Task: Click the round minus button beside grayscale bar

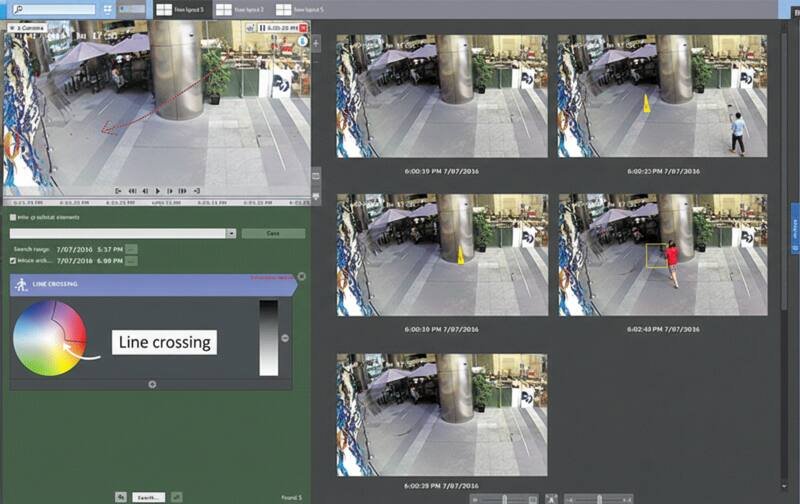Action: point(285,338)
